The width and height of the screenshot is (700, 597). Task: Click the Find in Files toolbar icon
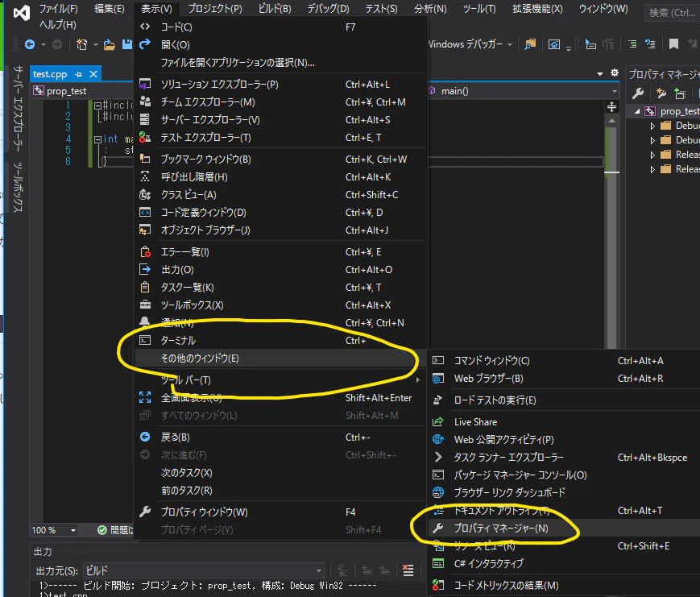click(530, 44)
